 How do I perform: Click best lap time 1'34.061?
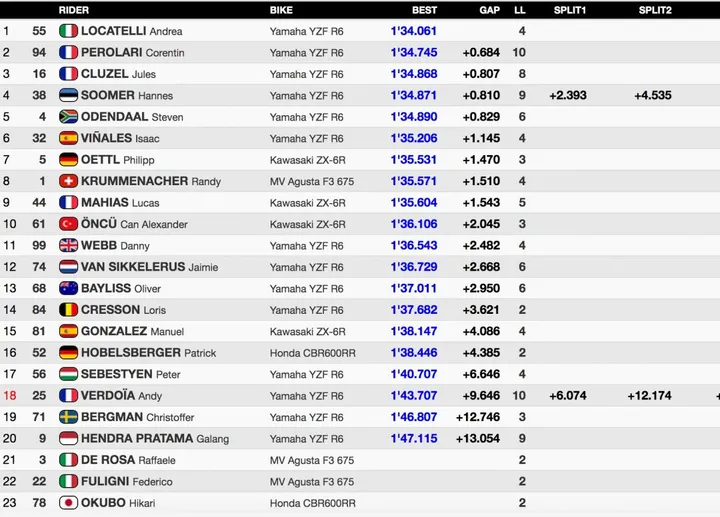pyautogui.click(x=413, y=31)
